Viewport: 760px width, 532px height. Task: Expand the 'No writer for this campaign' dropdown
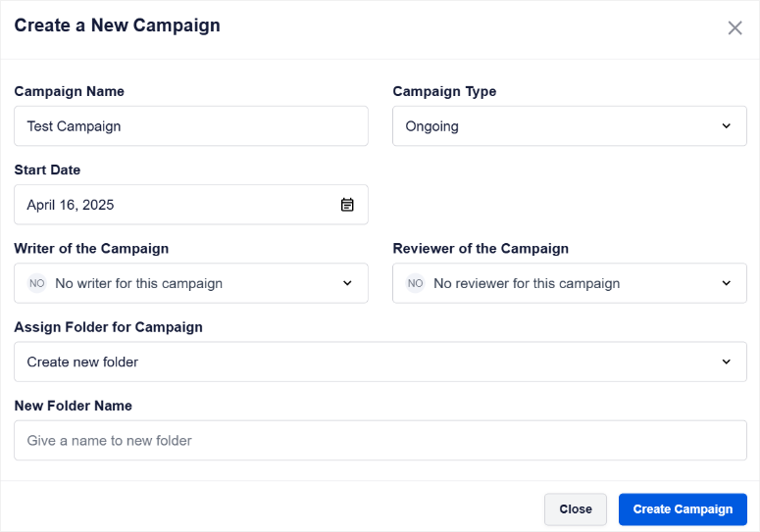(191, 283)
